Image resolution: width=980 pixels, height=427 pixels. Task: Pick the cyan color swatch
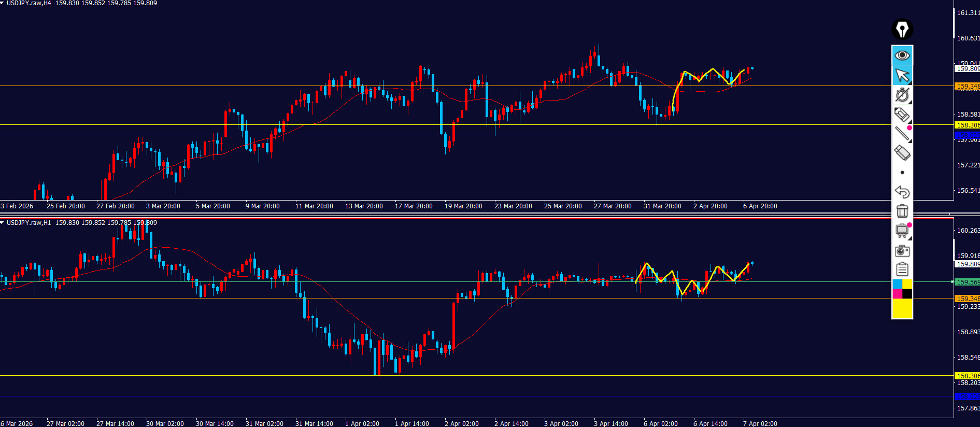[897, 284]
